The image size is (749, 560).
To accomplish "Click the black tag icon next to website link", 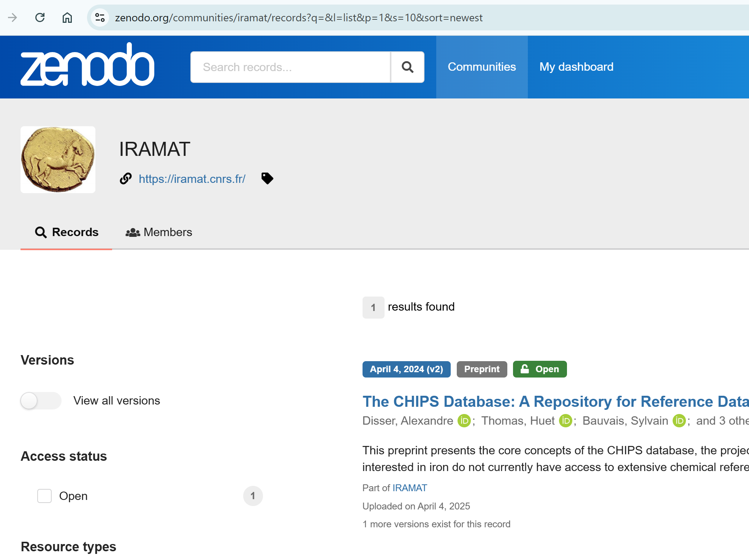I will click(x=267, y=178).
